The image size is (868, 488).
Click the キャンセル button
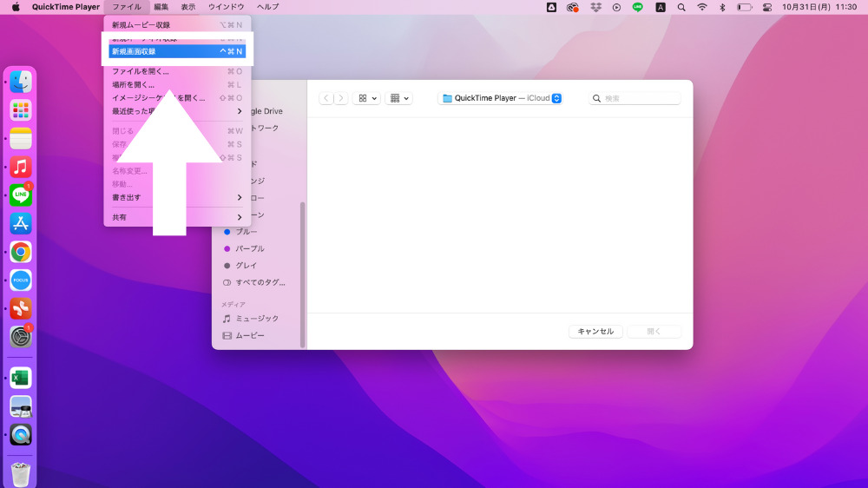pyautogui.click(x=595, y=331)
